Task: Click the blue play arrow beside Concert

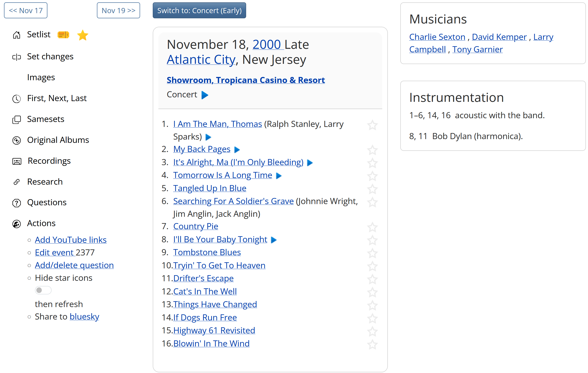Action: 205,95
